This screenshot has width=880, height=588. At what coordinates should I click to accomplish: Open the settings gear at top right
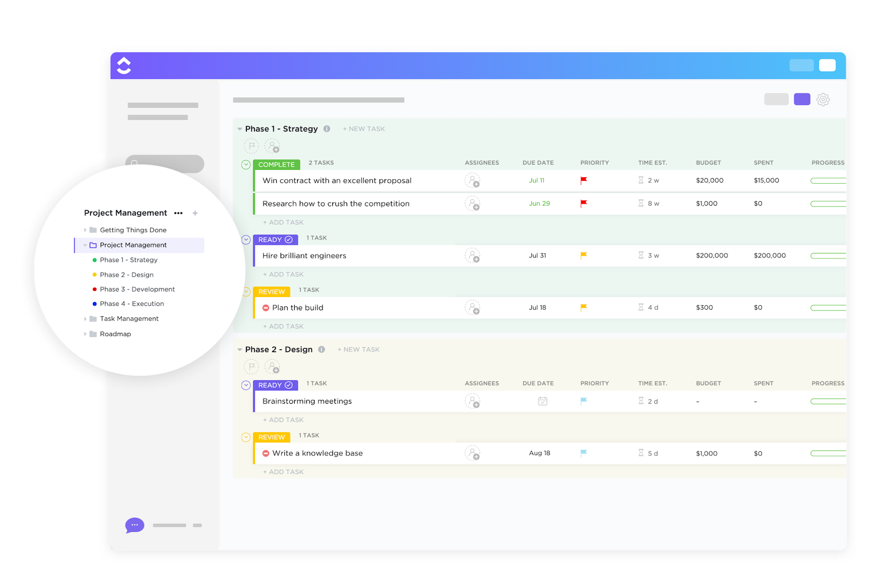point(823,100)
